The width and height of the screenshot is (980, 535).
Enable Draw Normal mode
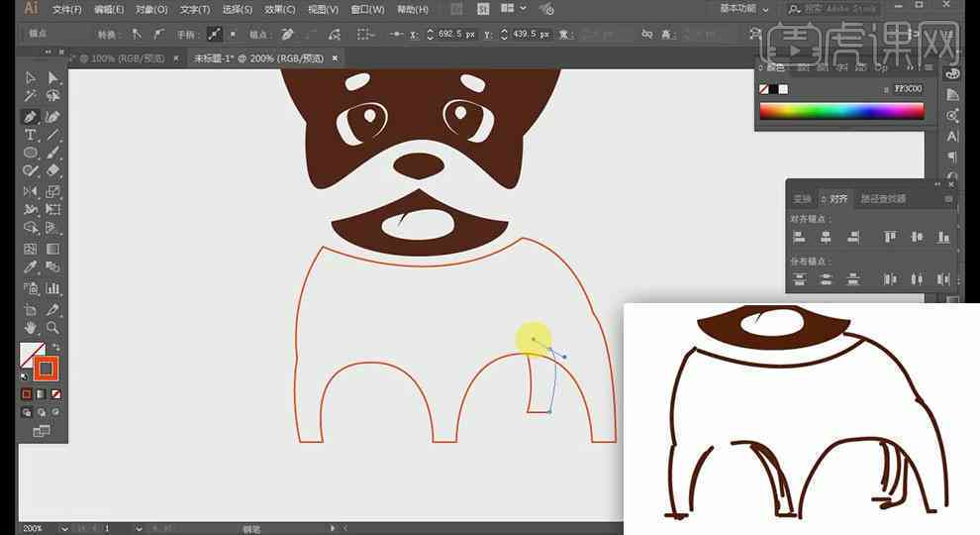pos(27,412)
